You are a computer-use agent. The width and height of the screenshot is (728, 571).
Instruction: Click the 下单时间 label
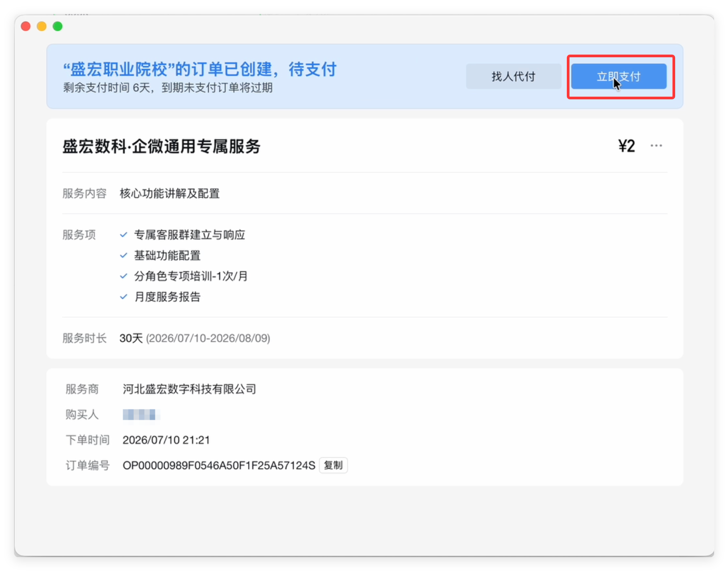pyautogui.click(x=87, y=440)
